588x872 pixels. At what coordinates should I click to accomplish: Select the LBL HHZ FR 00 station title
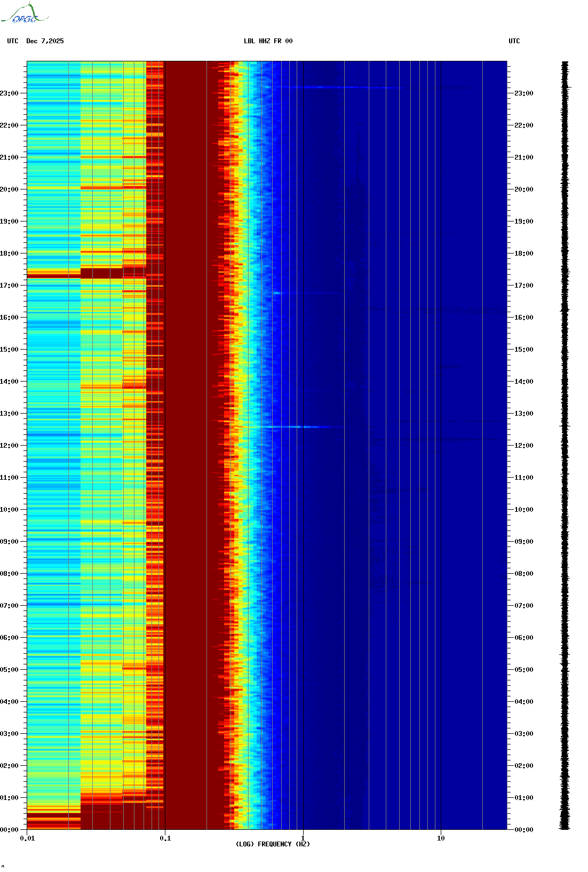point(268,41)
